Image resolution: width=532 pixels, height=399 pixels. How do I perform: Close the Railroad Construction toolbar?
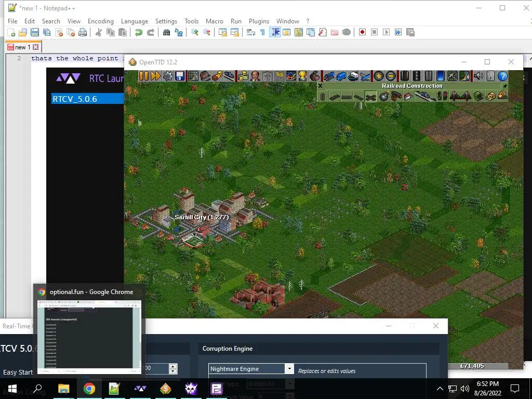pos(320,86)
